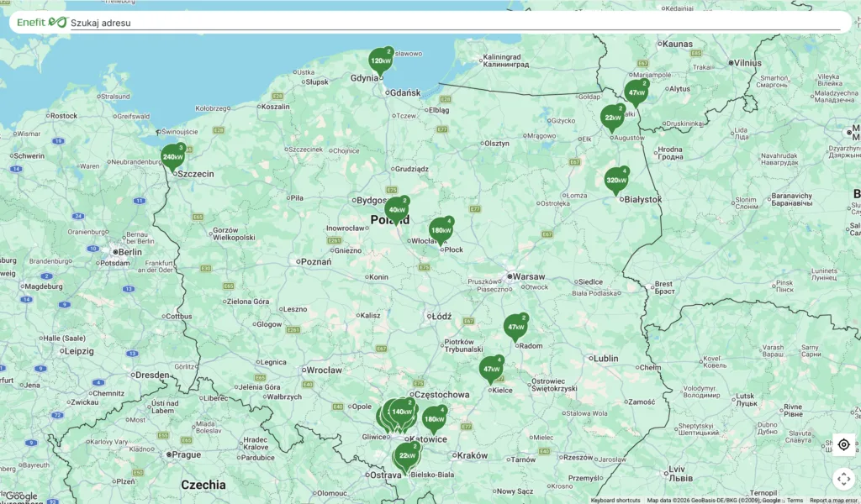This screenshot has width=861, height=504.
Task: Click the Enefit logo
Action: (42, 23)
